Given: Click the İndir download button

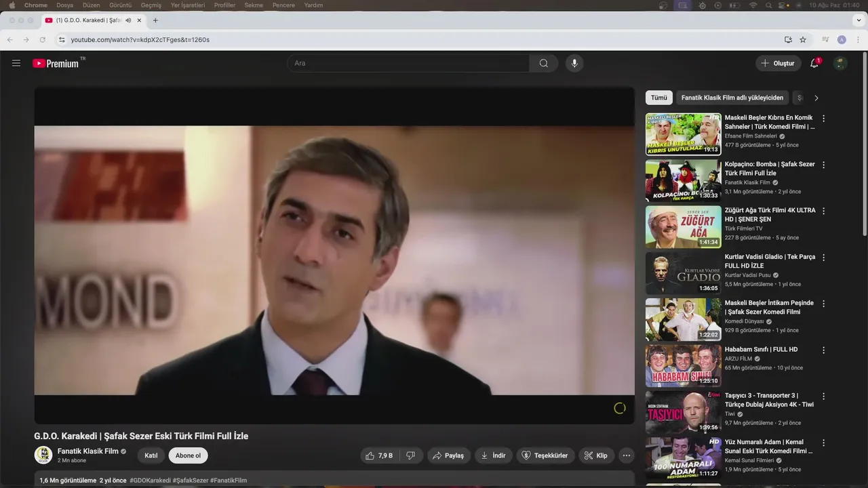Looking at the screenshot, I should click(x=494, y=455).
